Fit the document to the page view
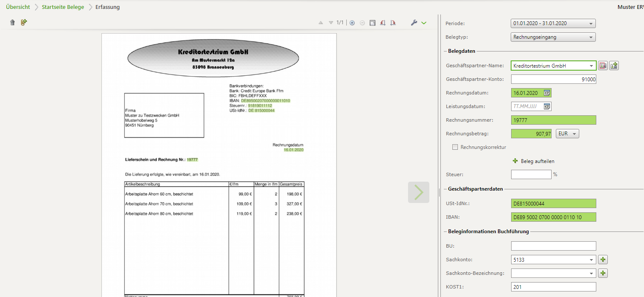 [372, 23]
